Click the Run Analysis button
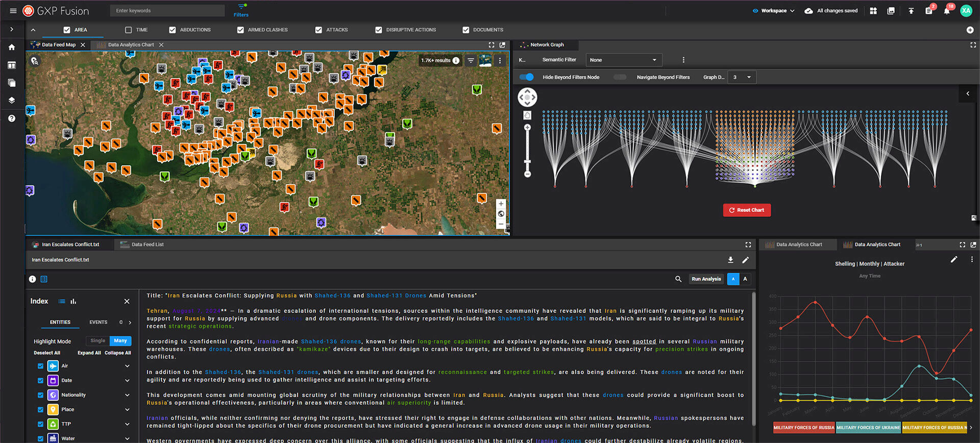This screenshot has width=980, height=443. [x=706, y=279]
